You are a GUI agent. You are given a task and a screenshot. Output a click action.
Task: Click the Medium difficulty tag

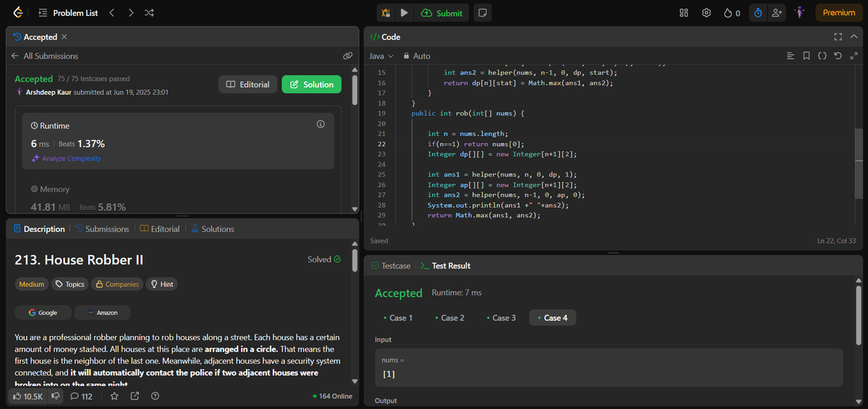[x=32, y=284]
